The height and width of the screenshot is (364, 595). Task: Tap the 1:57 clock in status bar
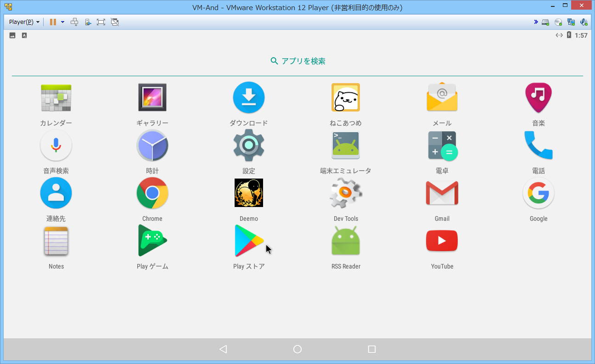581,35
